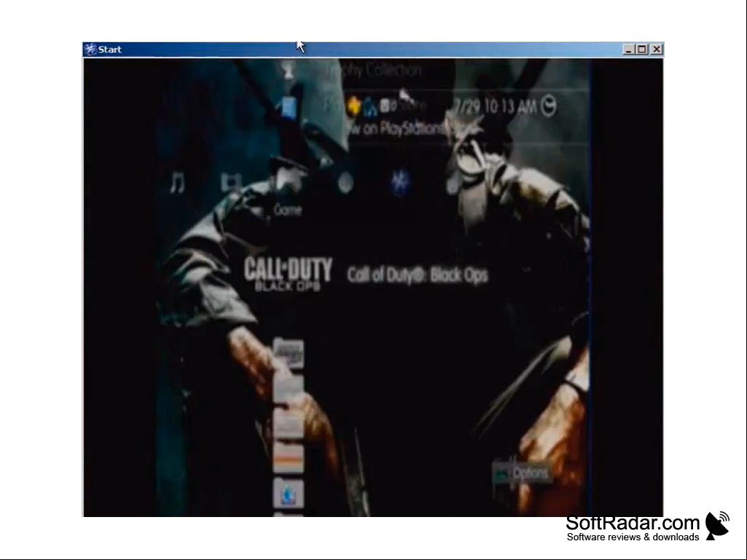Click the 'Start' window title text
Screen dimensions: 747x560
(110, 50)
